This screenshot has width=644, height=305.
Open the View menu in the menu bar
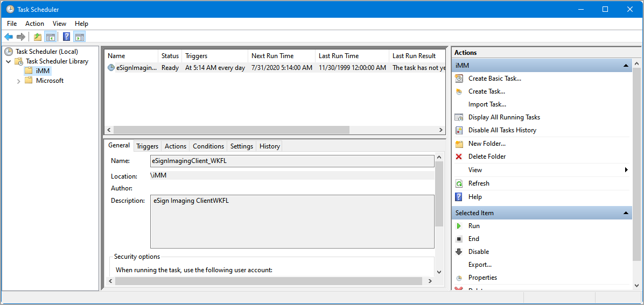tap(60, 24)
